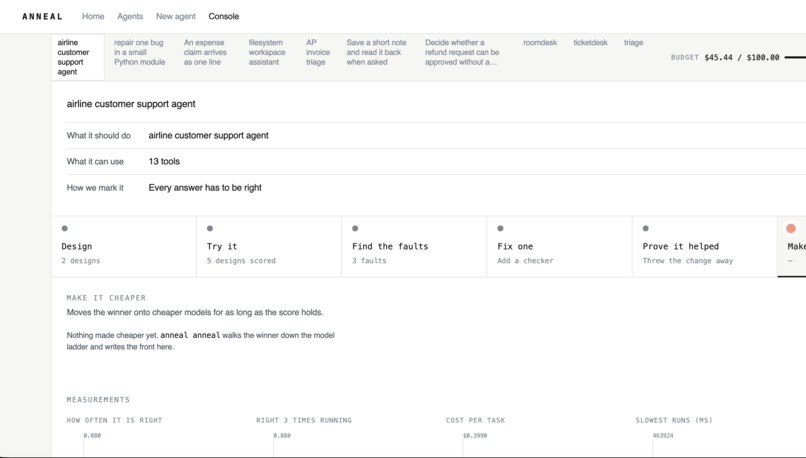This screenshot has height=458, width=806.
Task: Switch to the ticketdesk tab
Action: point(590,43)
